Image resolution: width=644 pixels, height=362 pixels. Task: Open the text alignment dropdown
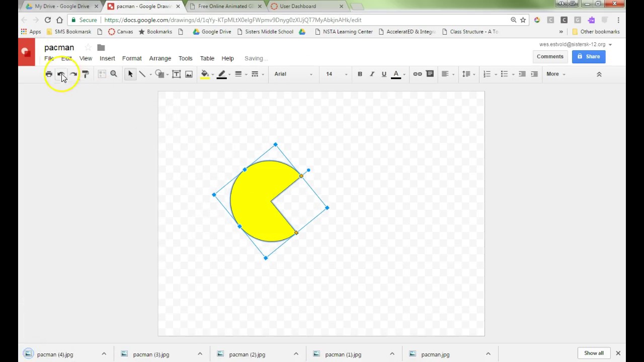click(x=448, y=74)
